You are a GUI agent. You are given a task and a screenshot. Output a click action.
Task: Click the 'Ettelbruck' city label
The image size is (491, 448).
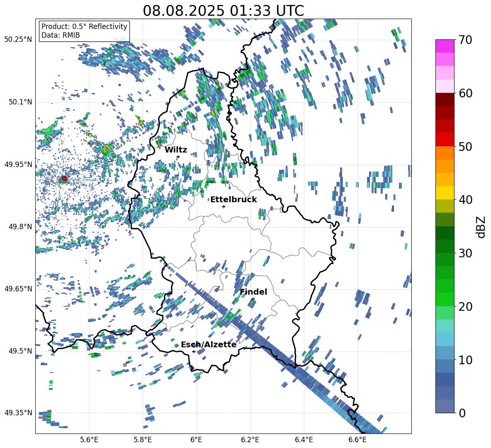point(233,200)
